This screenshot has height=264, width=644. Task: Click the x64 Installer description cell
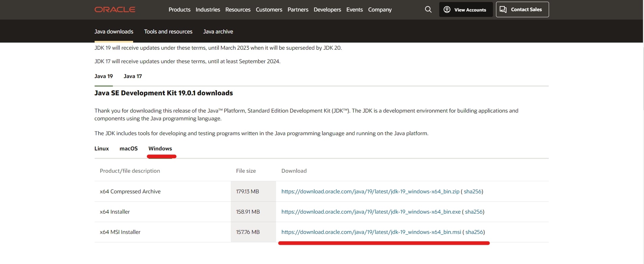click(163, 212)
